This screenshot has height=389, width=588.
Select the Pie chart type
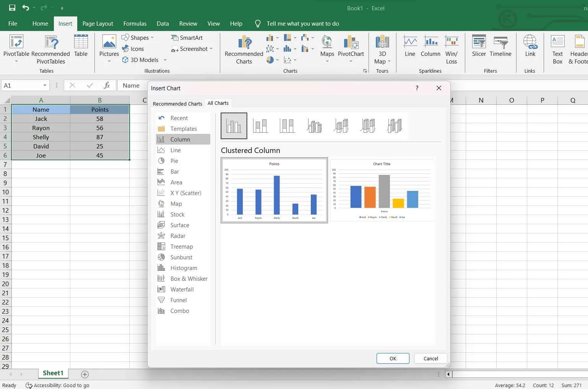174,161
